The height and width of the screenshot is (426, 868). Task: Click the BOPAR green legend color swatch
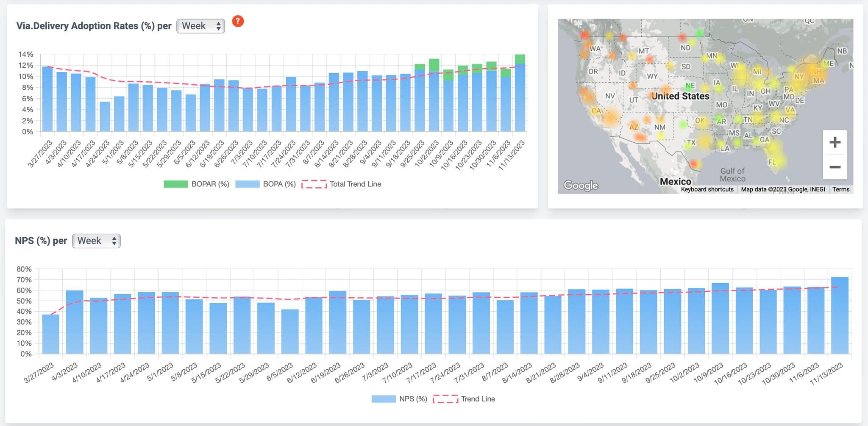click(x=175, y=184)
